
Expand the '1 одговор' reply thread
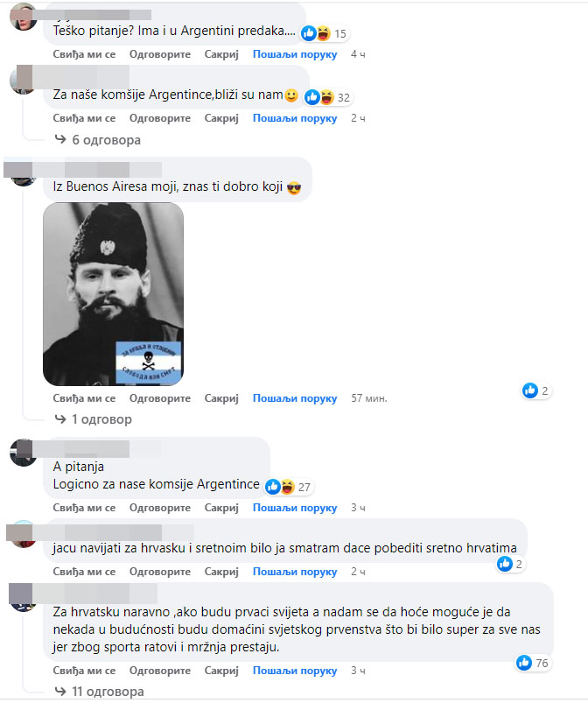[101, 419]
